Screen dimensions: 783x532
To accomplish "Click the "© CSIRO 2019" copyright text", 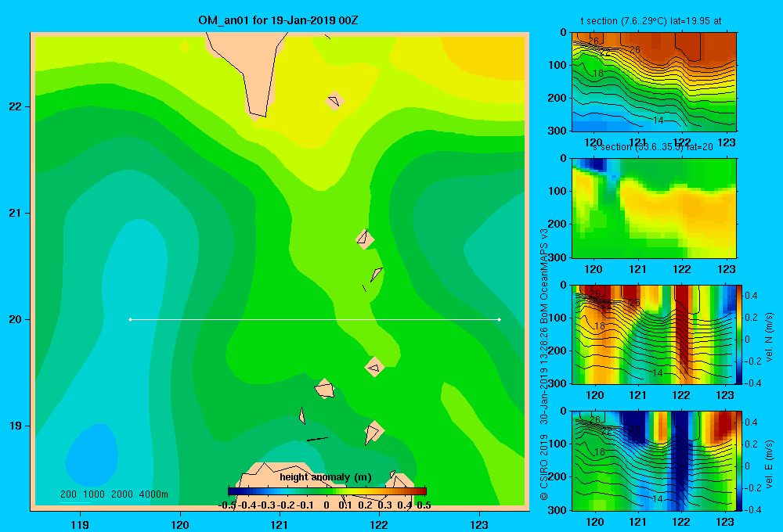I will point(544,467).
